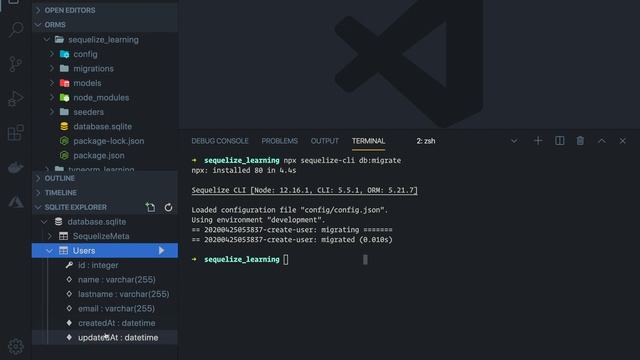Select the Terminal tab
The image size is (640, 360).
pyautogui.click(x=368, y=141)
